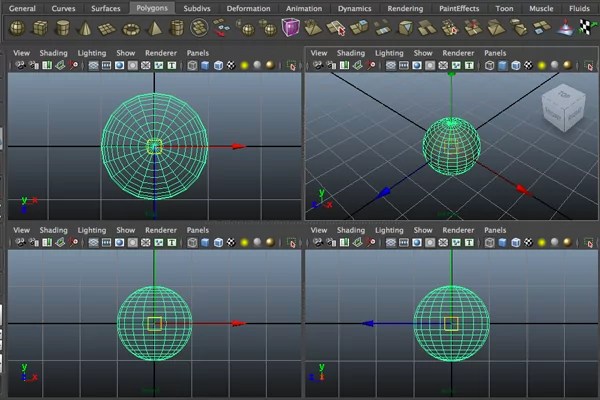
Task: Toggle high quality rendering in front-view panel
Action: coord(270,242)
